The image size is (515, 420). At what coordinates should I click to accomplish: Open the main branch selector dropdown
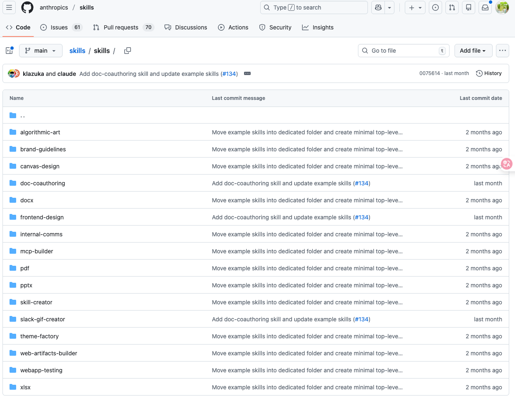tap(41, 51)
